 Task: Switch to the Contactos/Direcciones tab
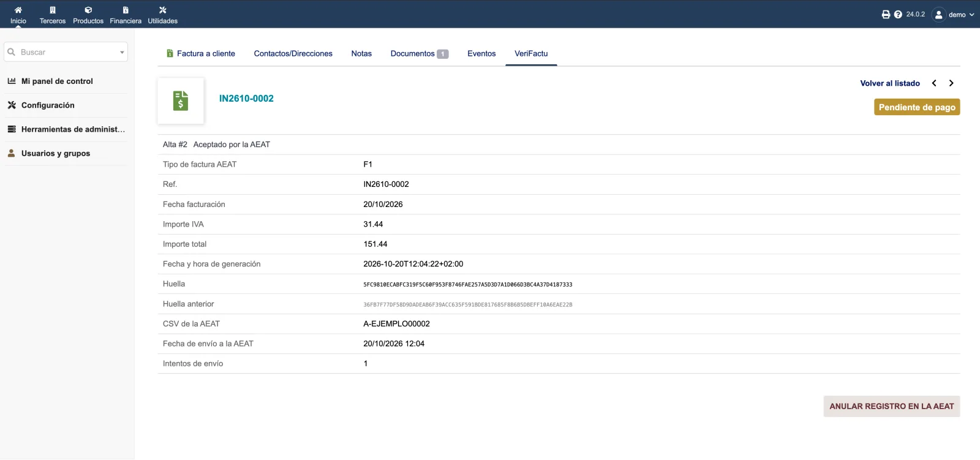[x=293, y=53]
